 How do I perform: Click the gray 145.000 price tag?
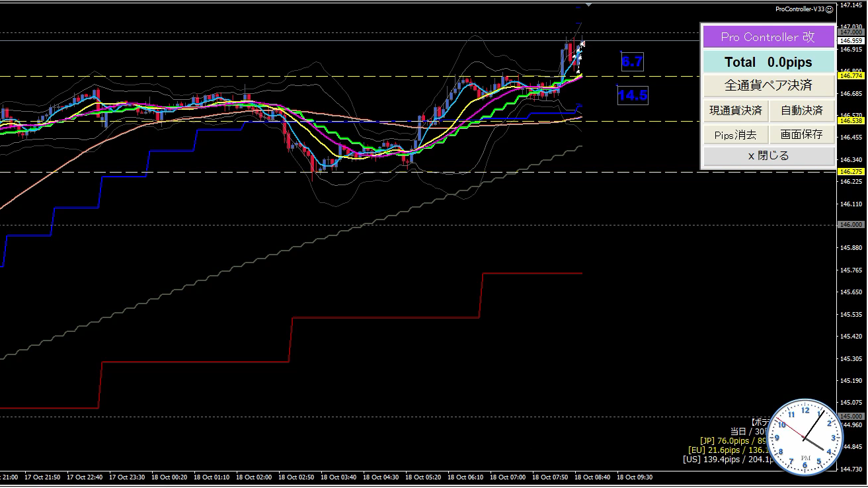pyautogui.click(x=851, y=416)
